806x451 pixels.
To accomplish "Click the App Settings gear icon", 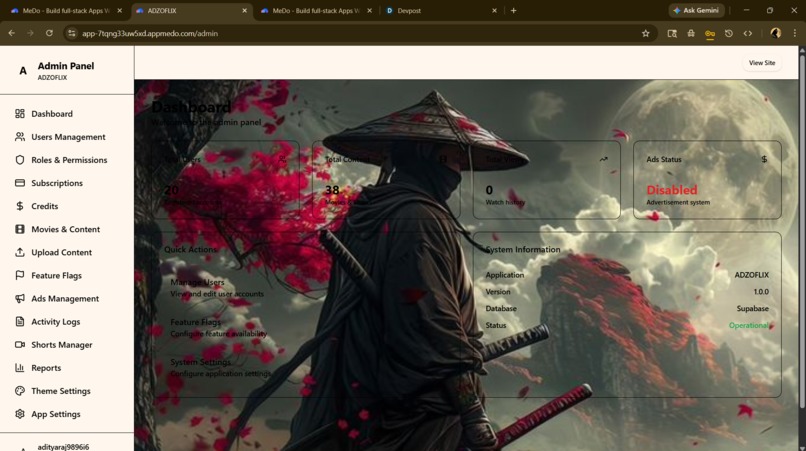I will (x=20, y=414).
